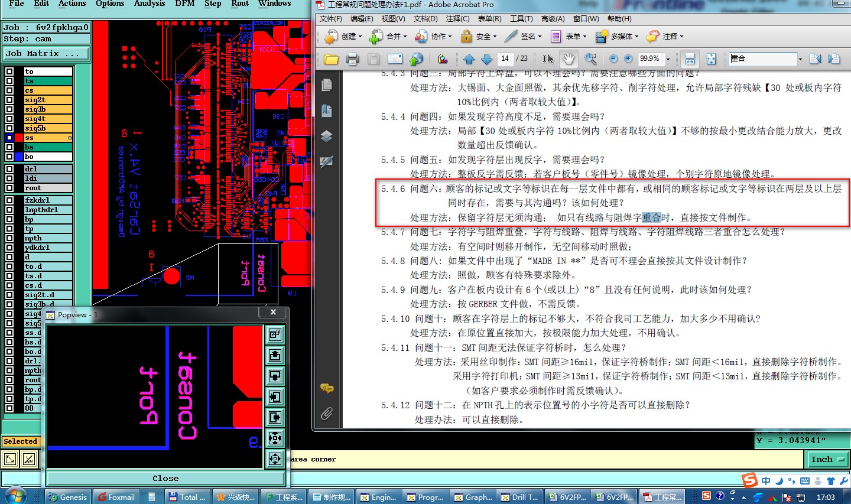This screenshot has height=504, width=851.
Task: Click the Selected button in Genesis
Action: [x=21, y=441]
